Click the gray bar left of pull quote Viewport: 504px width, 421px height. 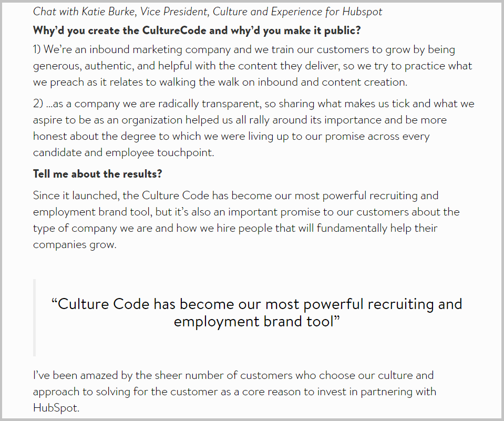pos(34,317)
